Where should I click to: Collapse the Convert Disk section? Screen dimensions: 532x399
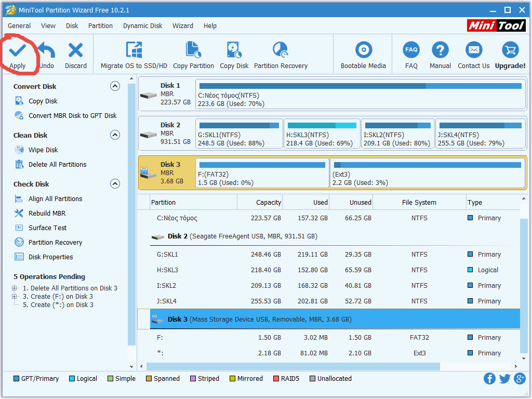(x=115, y=86)
